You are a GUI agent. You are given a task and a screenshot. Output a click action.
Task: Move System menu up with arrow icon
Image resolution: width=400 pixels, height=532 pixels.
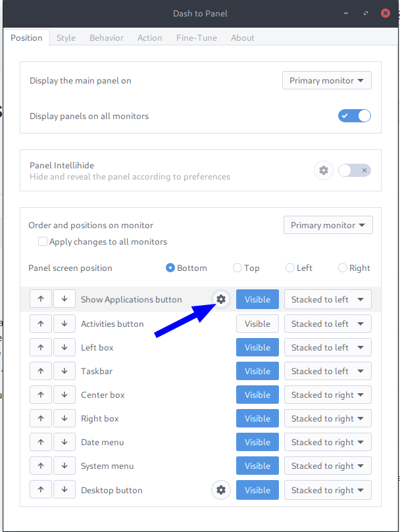[41, 466]
